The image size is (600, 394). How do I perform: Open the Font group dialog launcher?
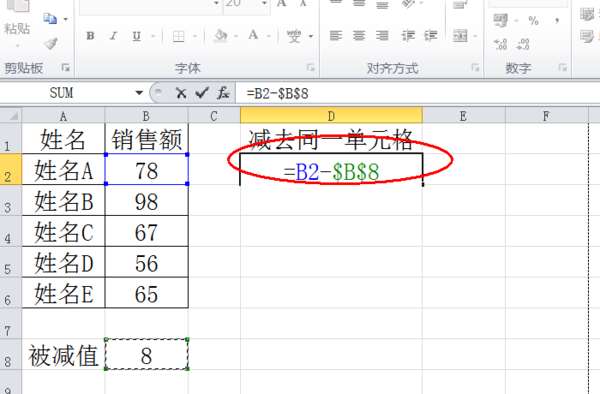tap(310, 68)
